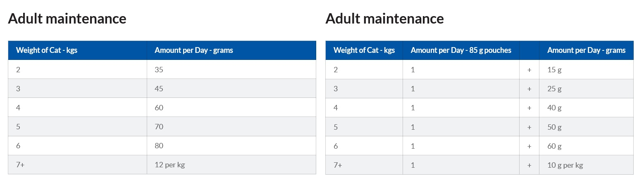Click the "60 g" cell in right table

(554, 146)
